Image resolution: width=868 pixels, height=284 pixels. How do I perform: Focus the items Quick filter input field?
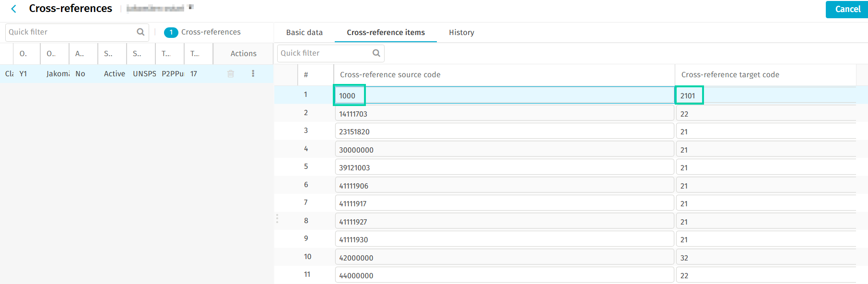coord(325,53)
